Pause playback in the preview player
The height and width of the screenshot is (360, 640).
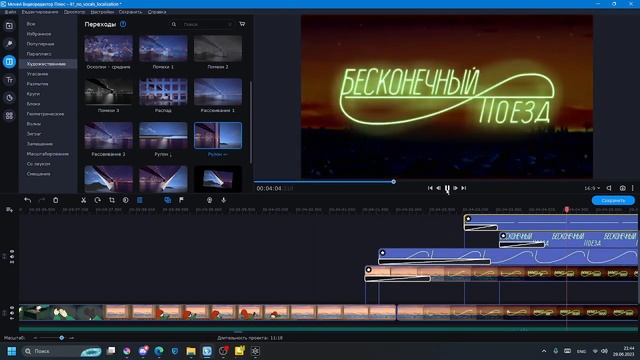447,188
